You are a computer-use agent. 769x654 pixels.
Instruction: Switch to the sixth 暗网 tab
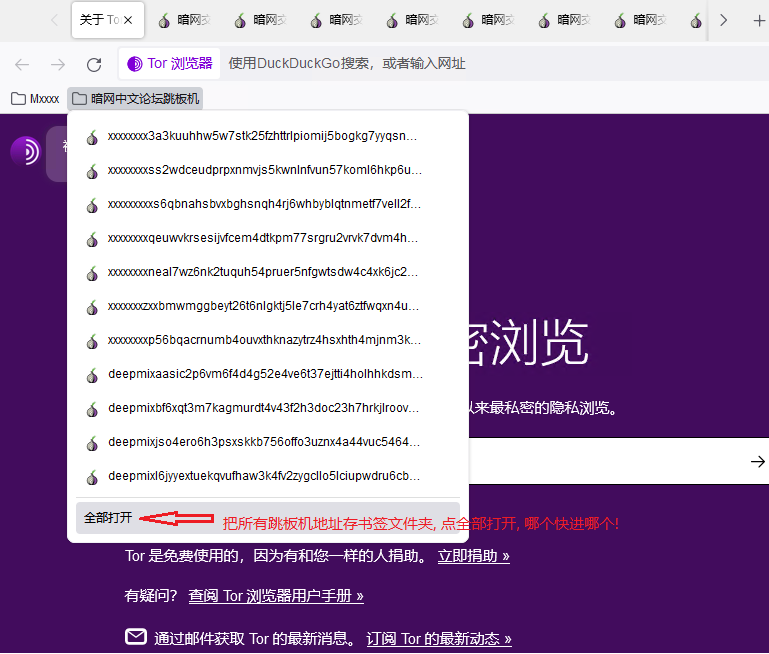[x=565, y=20]
